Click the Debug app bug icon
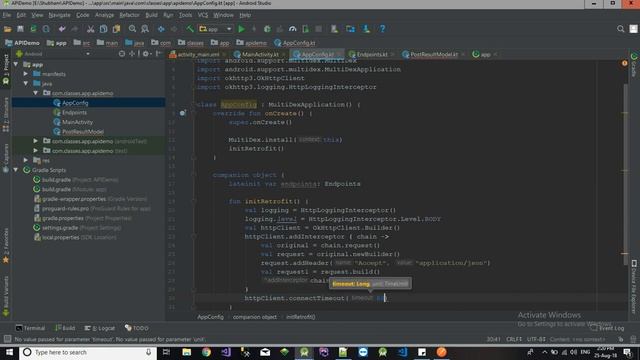This screenshot has height=360, width=640. point(267,29)
